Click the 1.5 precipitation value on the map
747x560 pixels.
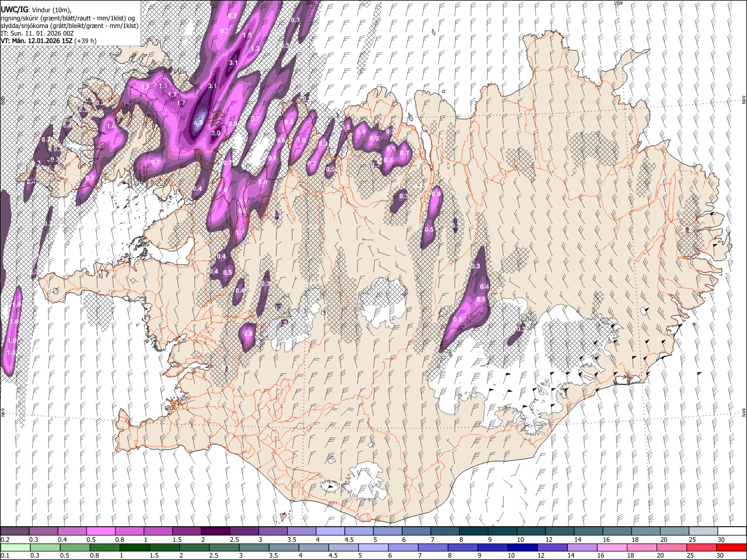point(163,85)
